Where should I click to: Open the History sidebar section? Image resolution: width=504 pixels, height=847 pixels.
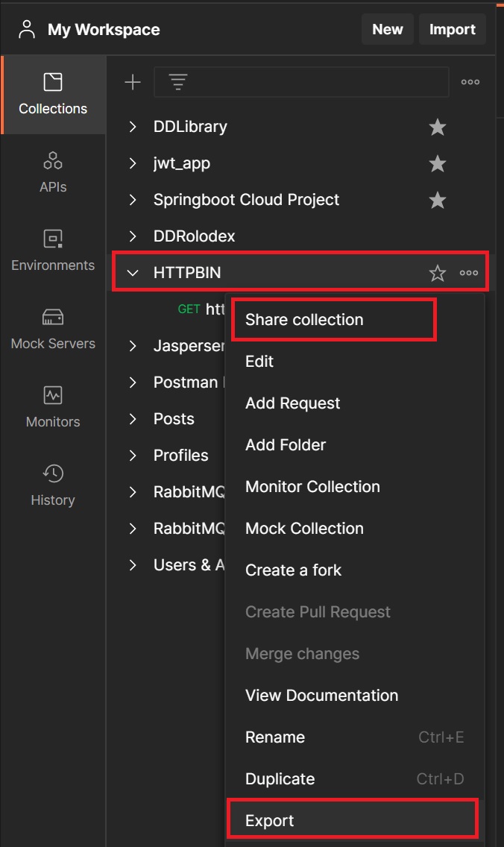tap(53, 485)
